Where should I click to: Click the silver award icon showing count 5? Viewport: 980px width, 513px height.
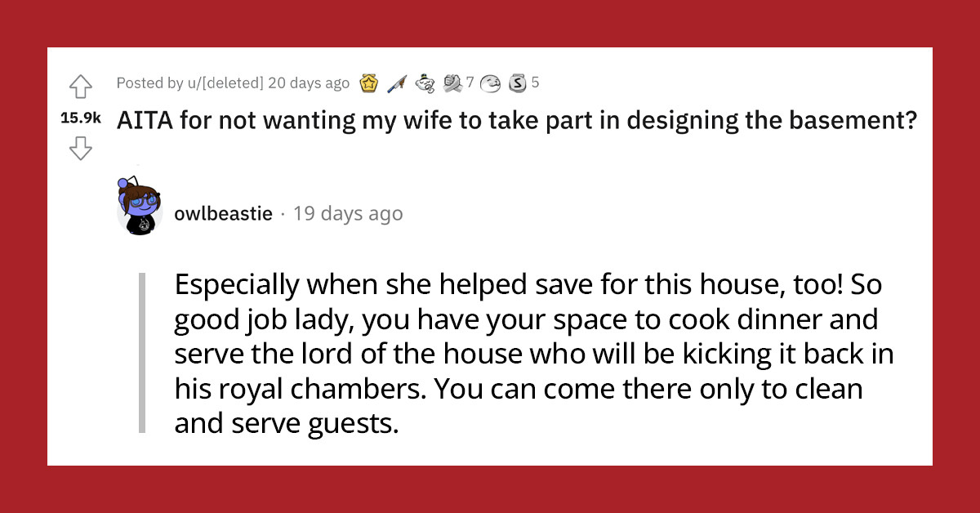[516, 83]
